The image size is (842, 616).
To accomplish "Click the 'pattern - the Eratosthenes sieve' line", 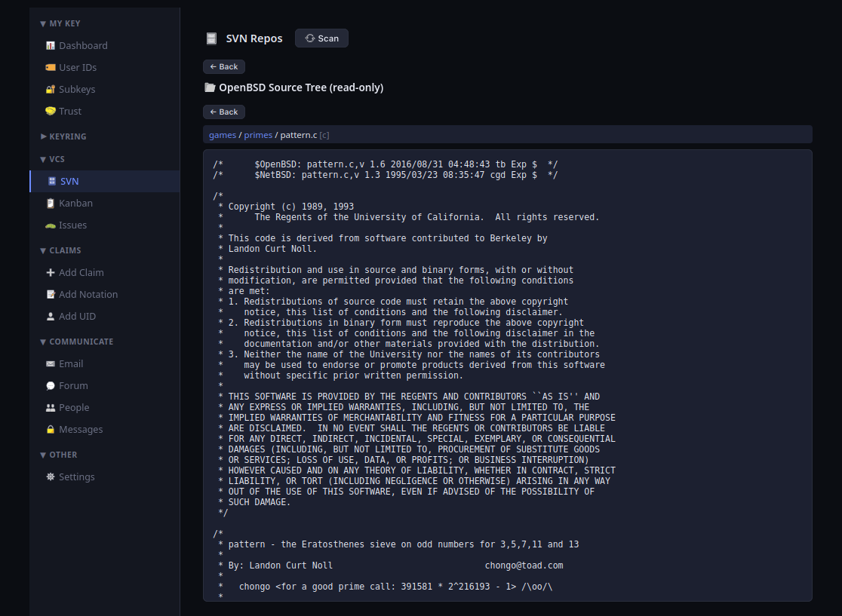I will click(398, 544).
